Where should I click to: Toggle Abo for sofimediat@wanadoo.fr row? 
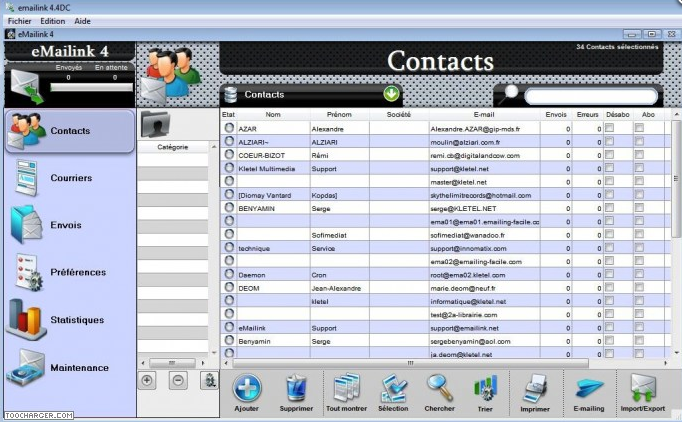click(639, 234)
